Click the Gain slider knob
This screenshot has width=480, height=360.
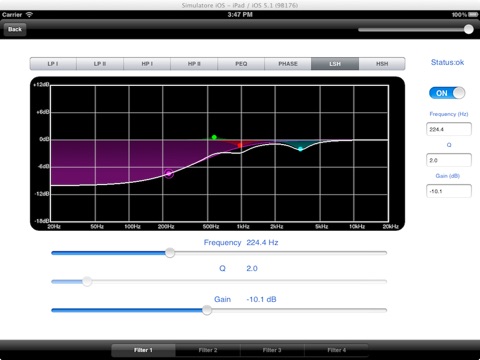coord(207,310)
